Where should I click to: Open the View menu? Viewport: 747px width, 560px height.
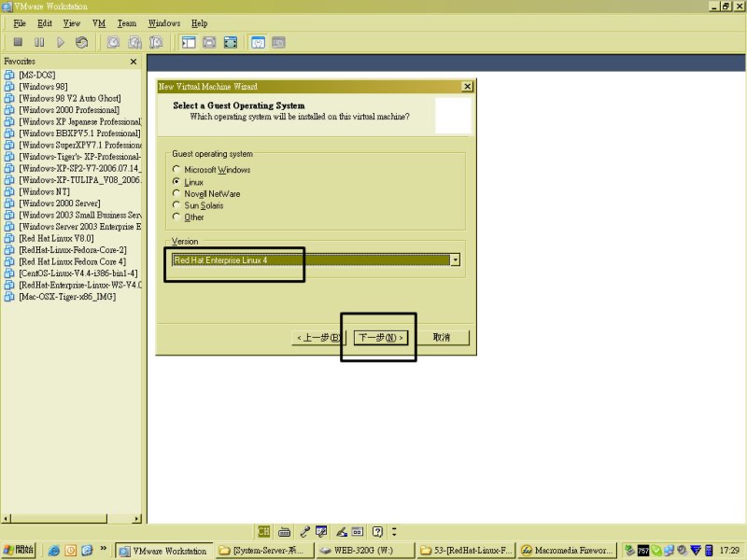click(x=72, y=22)
